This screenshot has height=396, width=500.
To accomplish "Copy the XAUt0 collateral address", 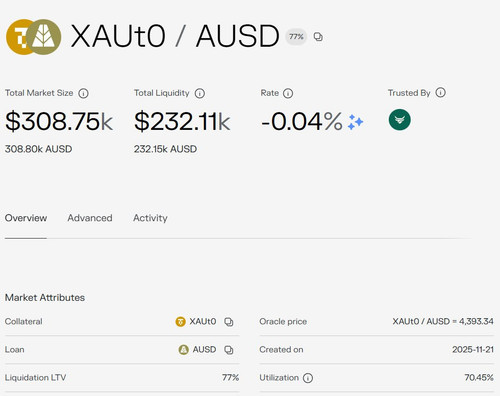I will tap(229, 322).
